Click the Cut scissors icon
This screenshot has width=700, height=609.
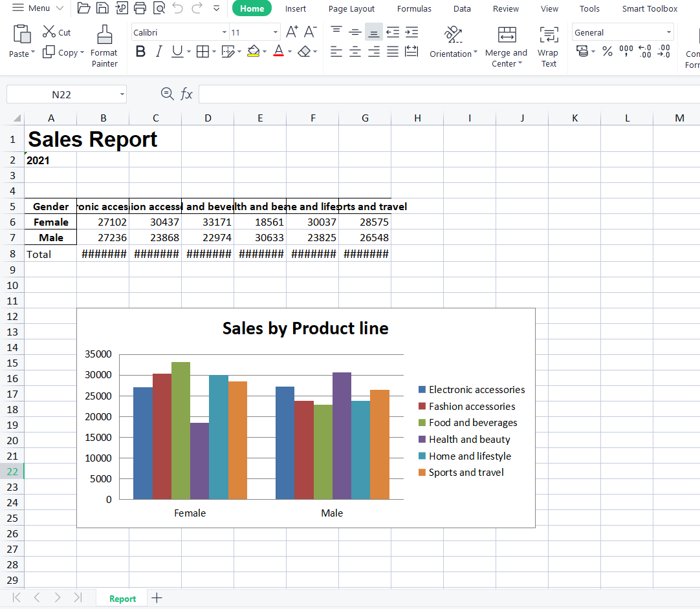pyautogui.click(x=49, y=32)
